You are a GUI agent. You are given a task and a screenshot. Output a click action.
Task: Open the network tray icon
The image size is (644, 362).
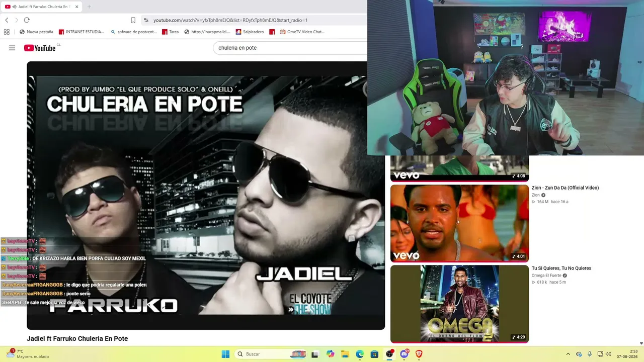(600, 354)
